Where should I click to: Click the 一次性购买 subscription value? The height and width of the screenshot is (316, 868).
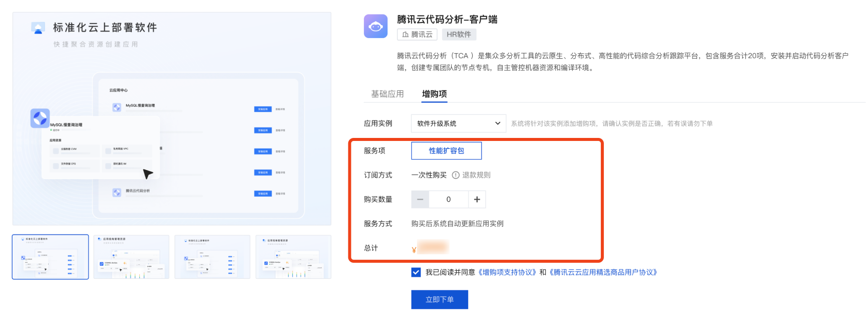(x=429, y=175)
